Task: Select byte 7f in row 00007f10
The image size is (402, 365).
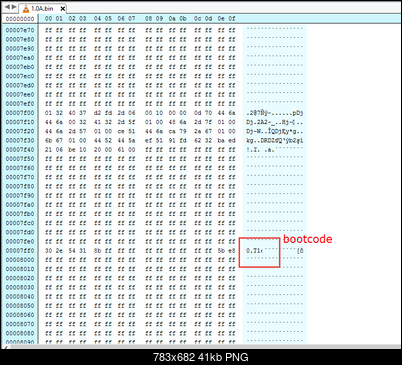Action: pos(208,122)
